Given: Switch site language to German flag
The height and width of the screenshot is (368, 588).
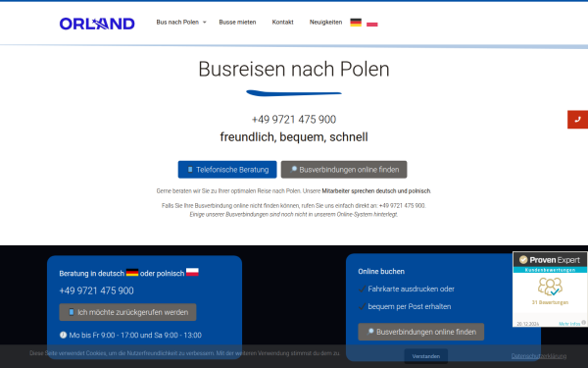Looking at the screenshot, I should pos(356,23).
